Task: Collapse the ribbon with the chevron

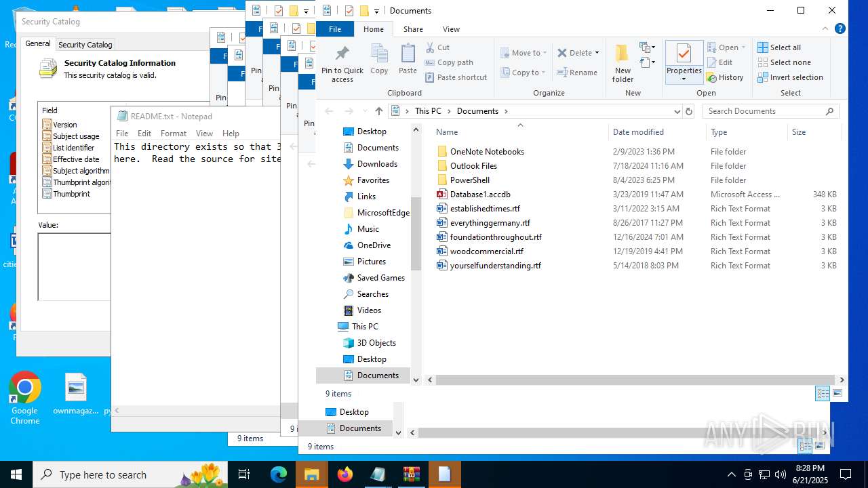Action: click(824, 28)
